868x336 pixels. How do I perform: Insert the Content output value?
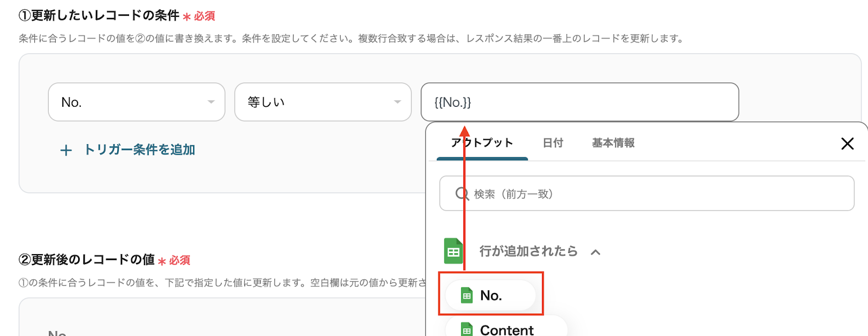click(x=507, y=329)
